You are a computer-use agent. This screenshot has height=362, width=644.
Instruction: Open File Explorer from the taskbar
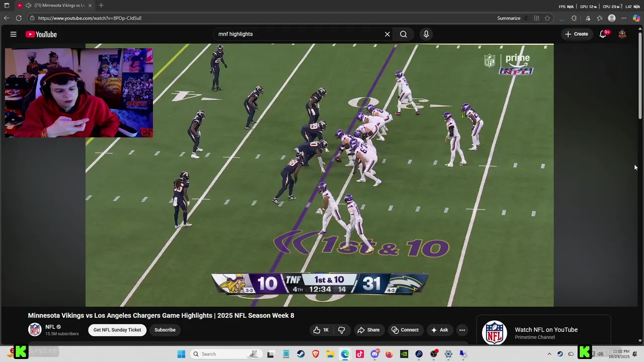(x=330, y=354)
